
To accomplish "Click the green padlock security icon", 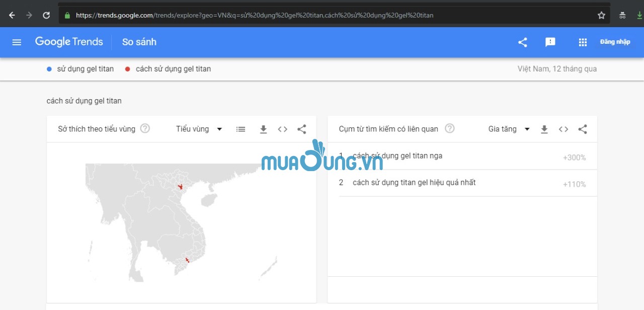I will 67,15.
